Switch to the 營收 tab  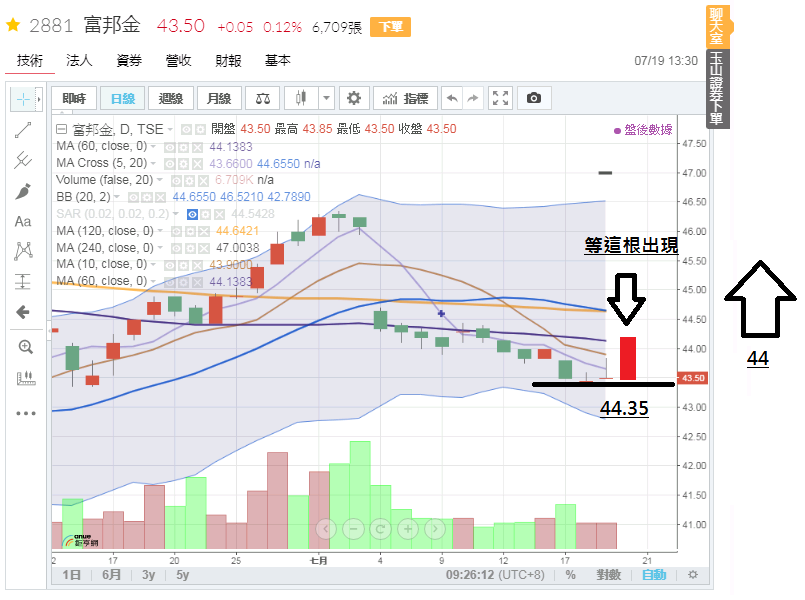178,61
